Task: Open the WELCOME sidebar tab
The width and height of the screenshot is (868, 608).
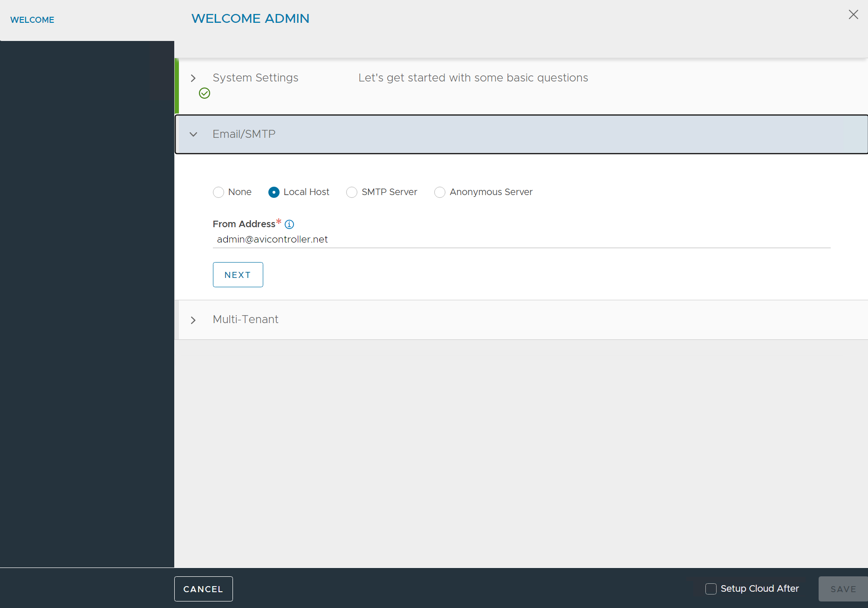Action: (32, 20)
